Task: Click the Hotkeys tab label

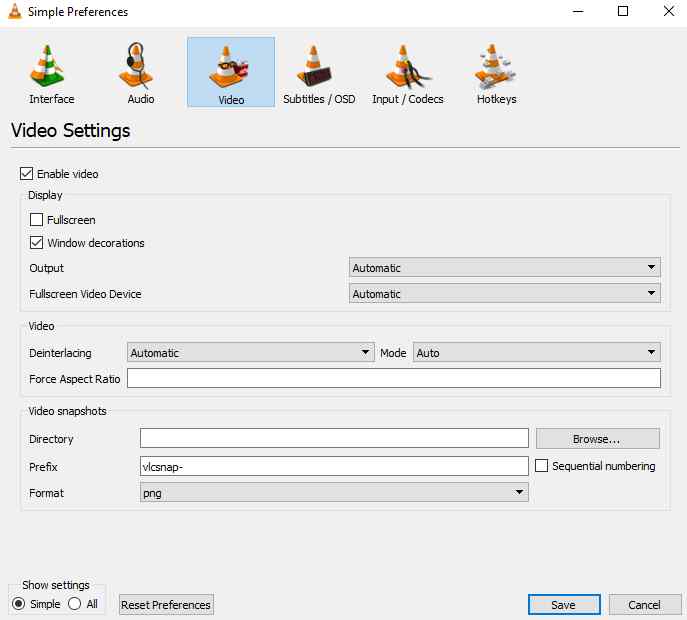Action: click(496, 99)
